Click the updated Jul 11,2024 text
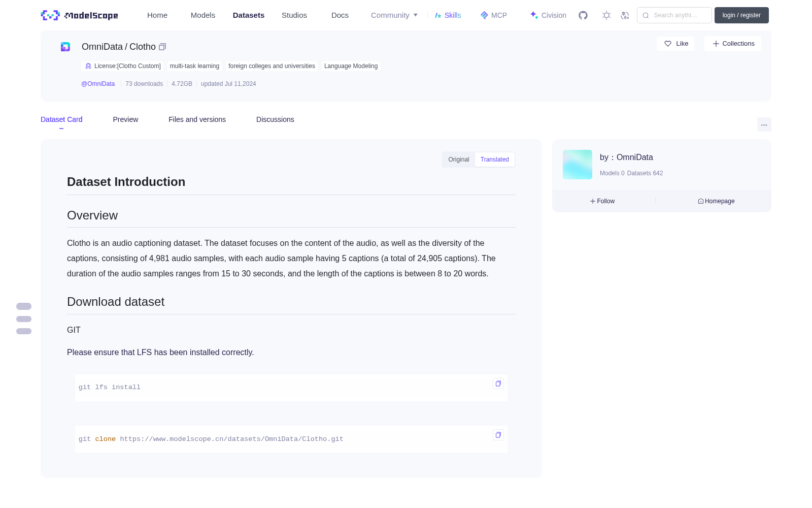812x508 pixels. [228, 84]
